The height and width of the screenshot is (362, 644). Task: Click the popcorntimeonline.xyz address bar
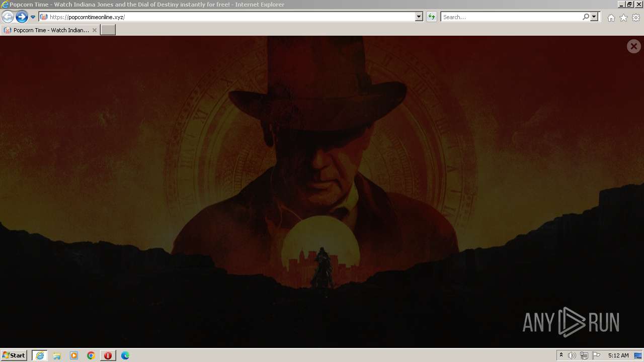click(x=231, y=17)
